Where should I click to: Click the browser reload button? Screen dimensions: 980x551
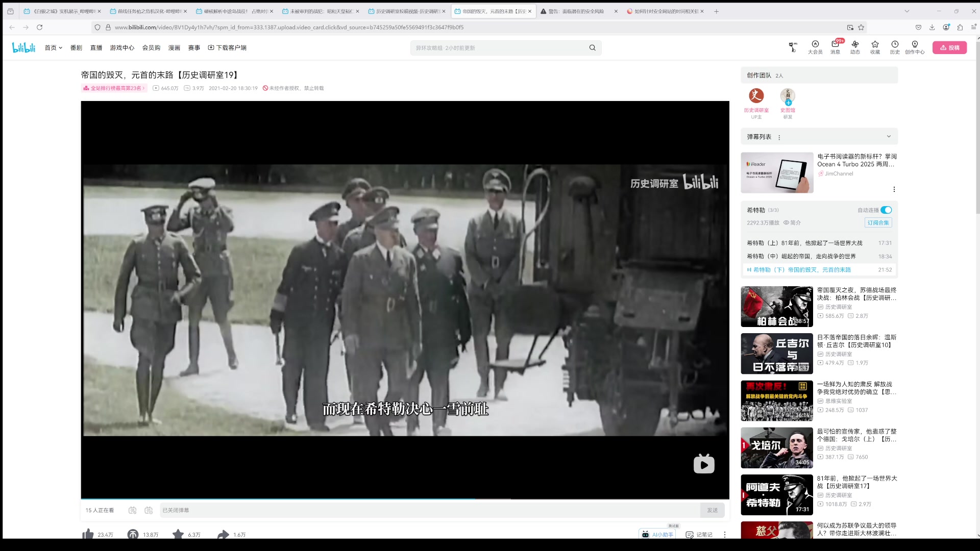tap(39, 27)
